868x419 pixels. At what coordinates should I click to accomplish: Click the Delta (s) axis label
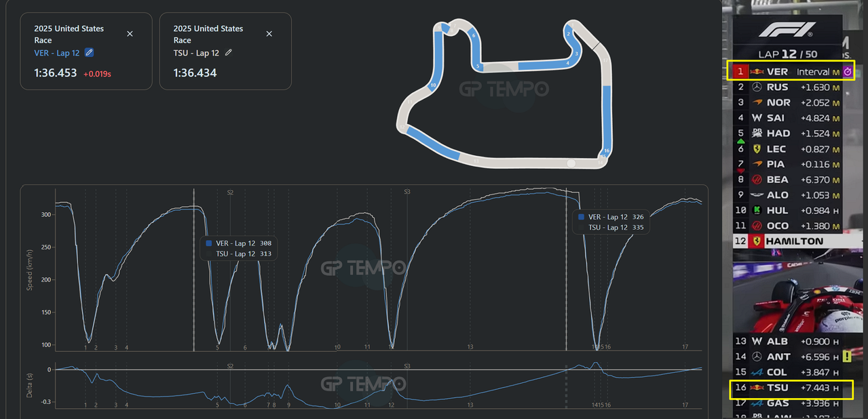(x=30, y=384)
